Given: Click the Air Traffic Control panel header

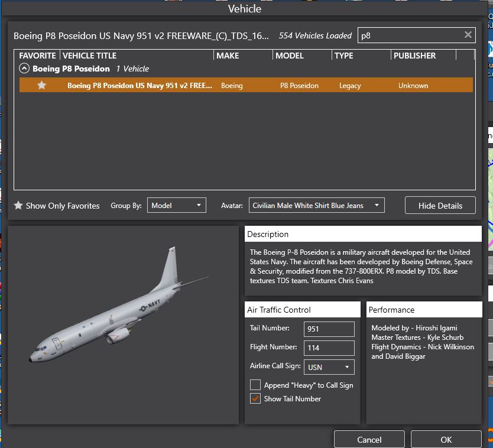Looking at the screenshot, I should click(x=303, y=309).
